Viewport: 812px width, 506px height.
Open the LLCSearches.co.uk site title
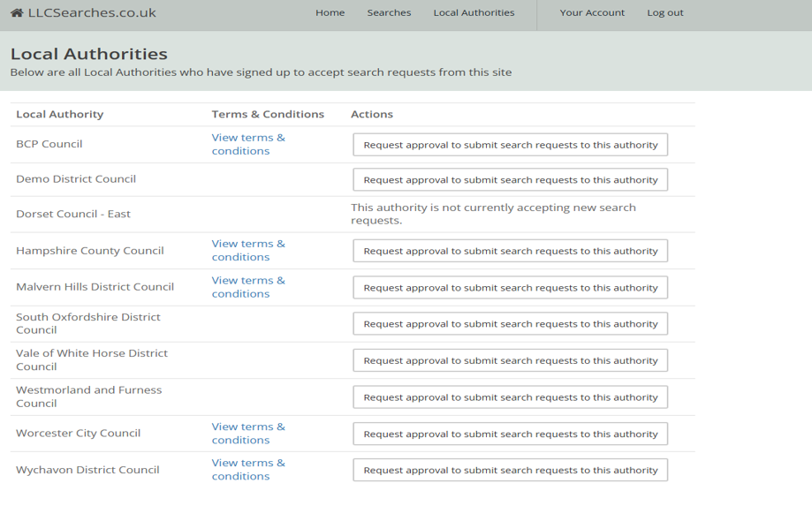(x=92, y=13)
